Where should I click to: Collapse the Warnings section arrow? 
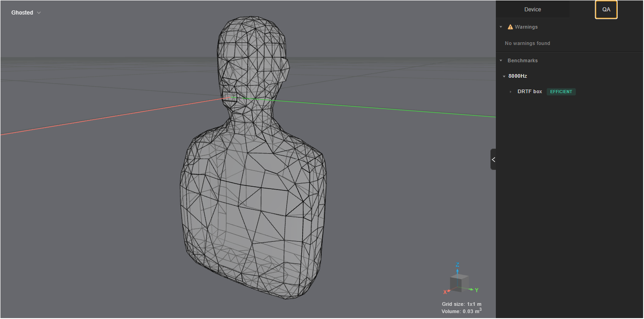(501, 27)
